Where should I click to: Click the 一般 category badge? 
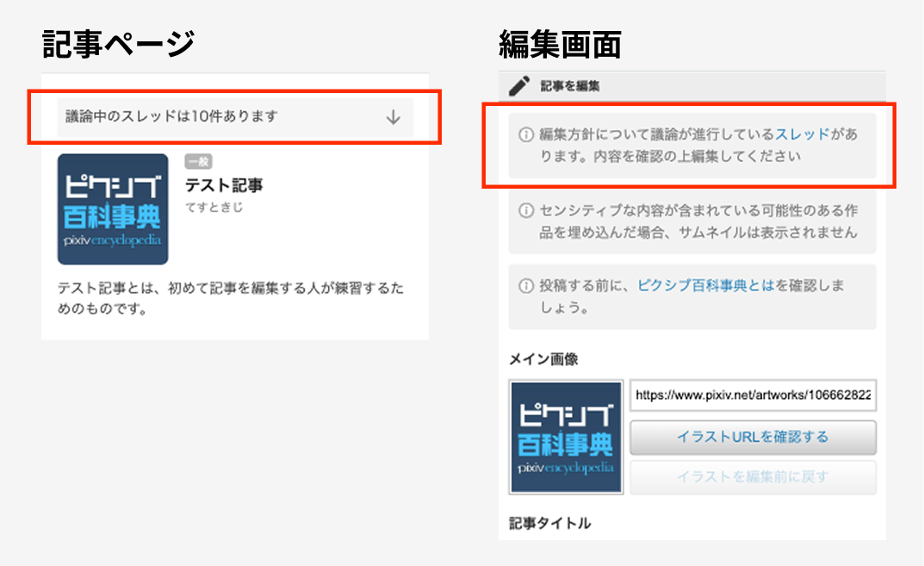coord(199,162)
